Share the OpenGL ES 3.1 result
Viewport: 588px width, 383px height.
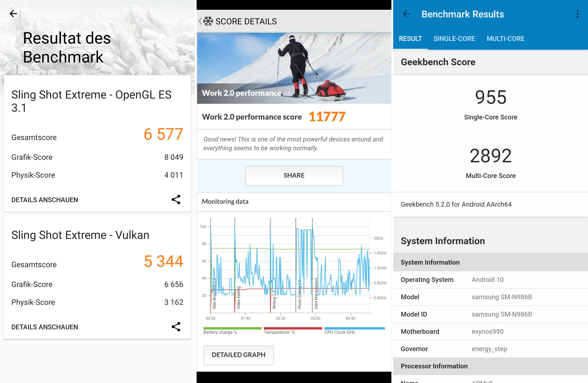176,199
